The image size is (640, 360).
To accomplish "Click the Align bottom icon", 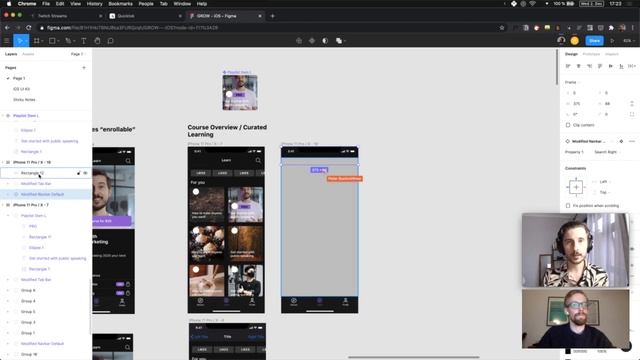I will (621, 66).
